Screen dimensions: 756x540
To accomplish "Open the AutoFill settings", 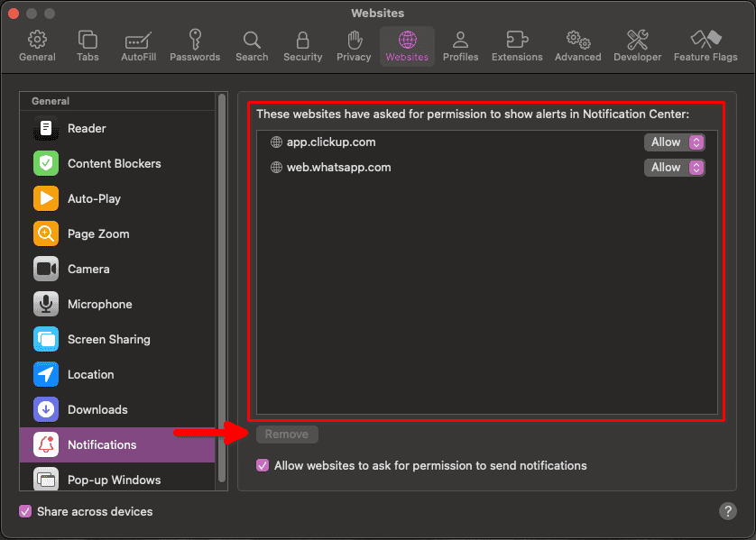I will tap(138, 46).
